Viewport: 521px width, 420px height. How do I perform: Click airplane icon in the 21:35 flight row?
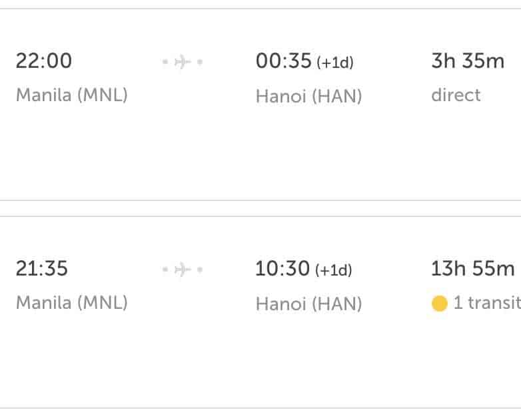(182, 270)
